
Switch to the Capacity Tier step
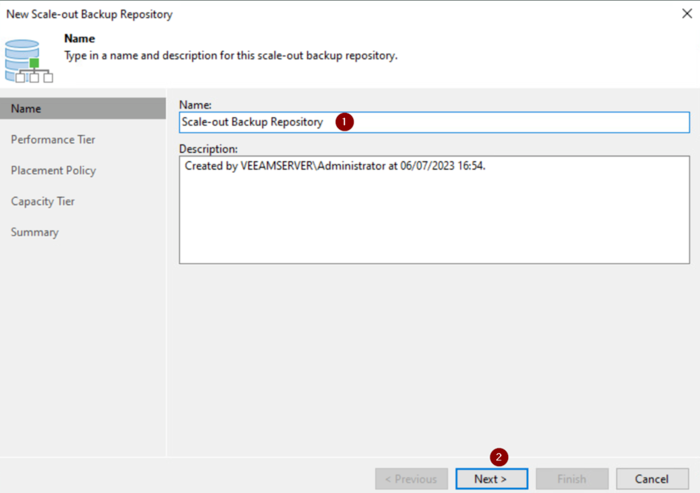(x=43, y=201)
